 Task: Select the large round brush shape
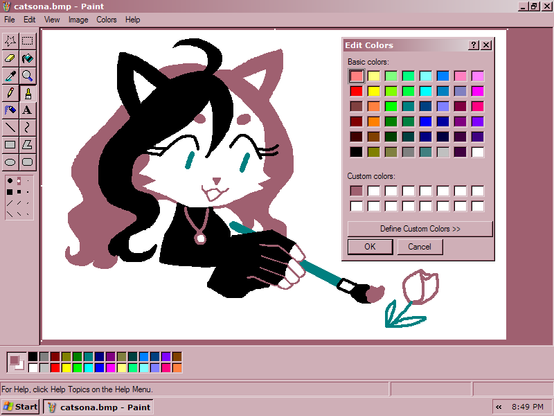pyautogui.click(x=10, y=181)
